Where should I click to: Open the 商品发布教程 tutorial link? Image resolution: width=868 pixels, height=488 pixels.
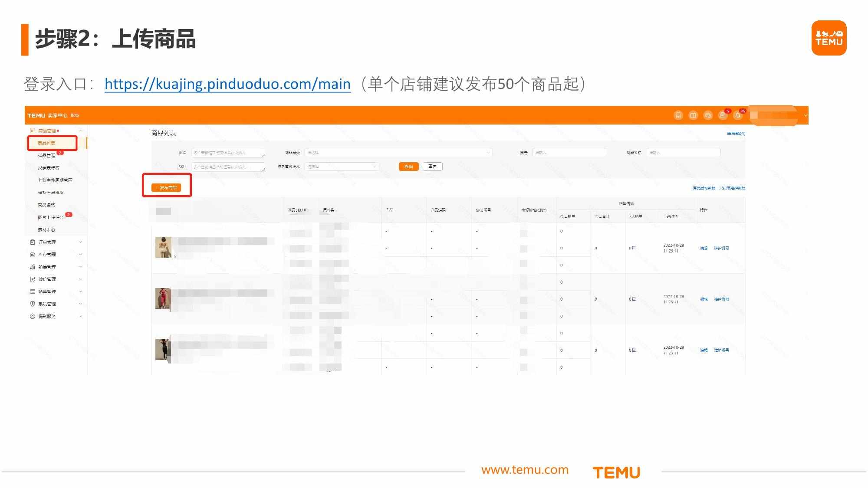pos(704,188)
